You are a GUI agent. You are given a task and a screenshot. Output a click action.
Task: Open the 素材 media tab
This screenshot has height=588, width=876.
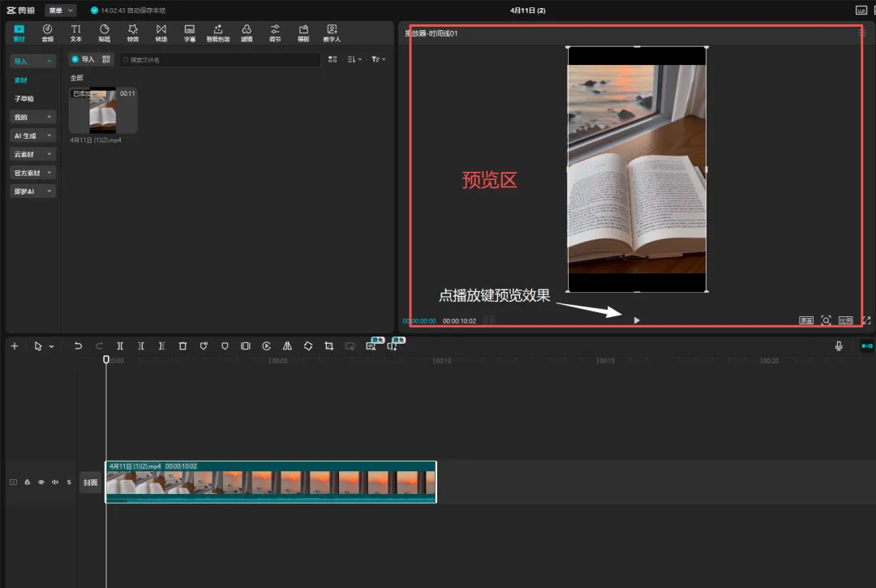[x=19, y=33]
